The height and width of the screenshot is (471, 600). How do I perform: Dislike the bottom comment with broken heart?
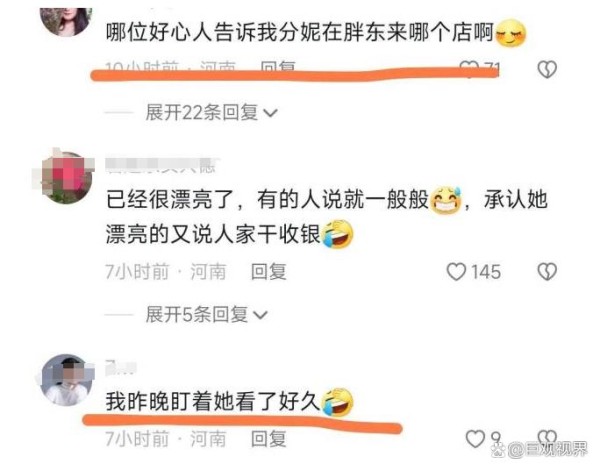tap(547, 438)
